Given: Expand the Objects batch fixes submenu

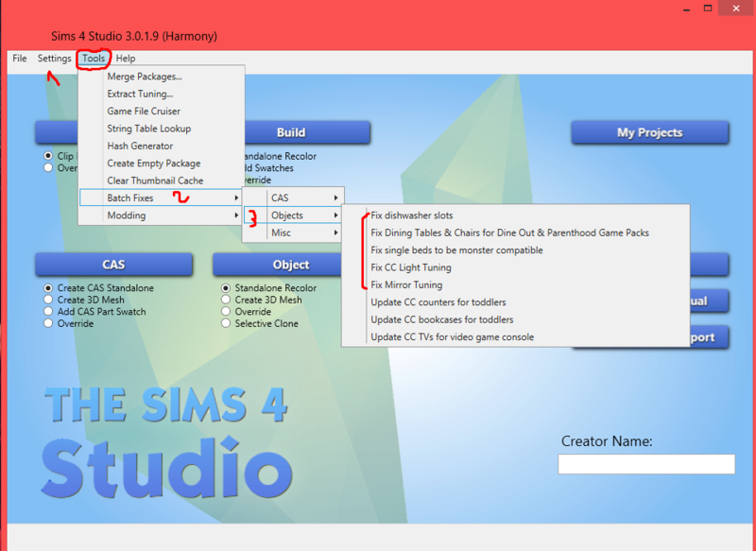Looking at the screenshot, I should pos(293,215).
